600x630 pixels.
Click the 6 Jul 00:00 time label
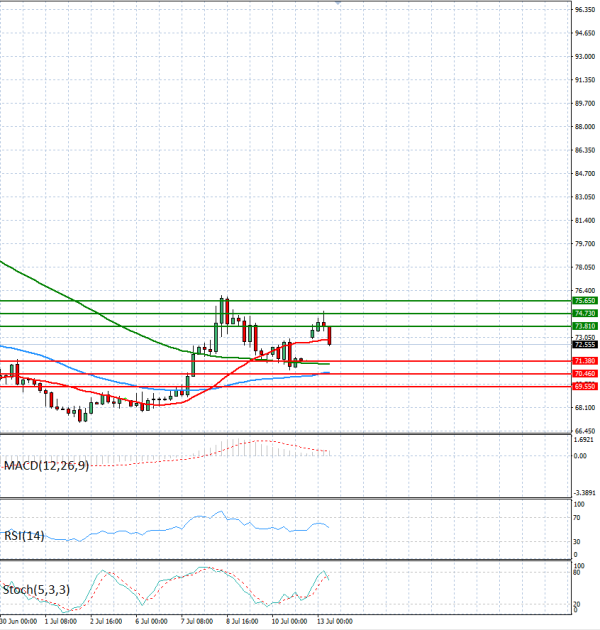[152, 621]
